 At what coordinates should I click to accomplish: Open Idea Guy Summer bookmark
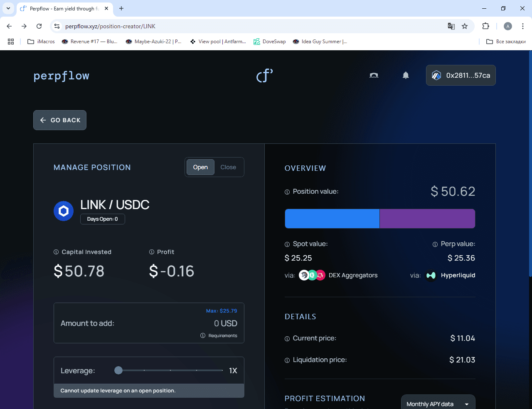tap(320, 42)
